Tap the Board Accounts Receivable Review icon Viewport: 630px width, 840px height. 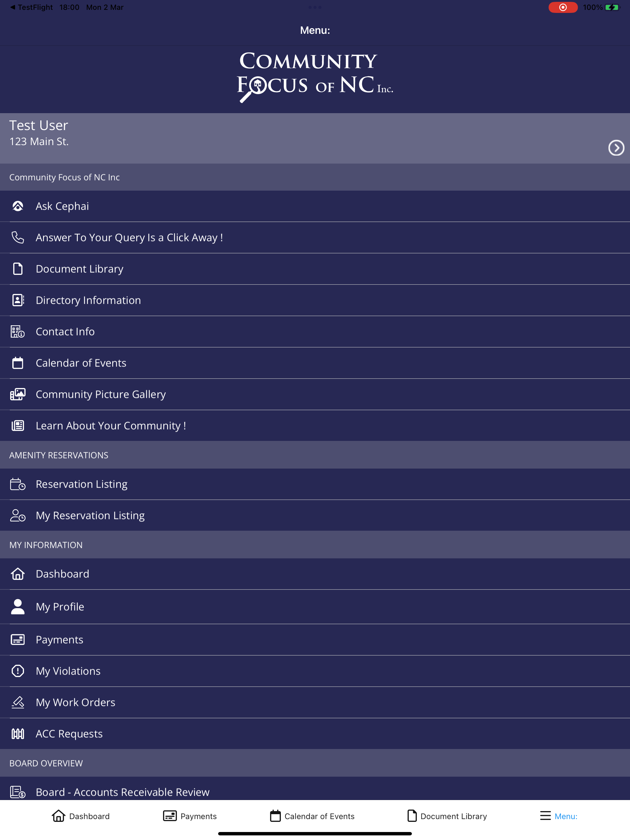(x=18, y=792)
